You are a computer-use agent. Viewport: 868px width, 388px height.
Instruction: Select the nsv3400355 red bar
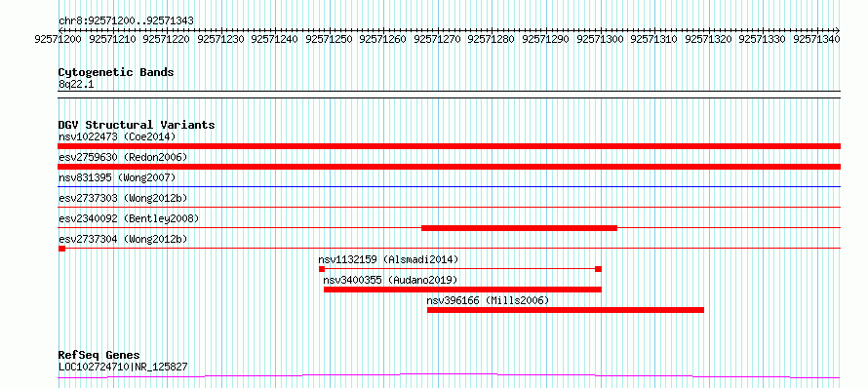point(462,290)
